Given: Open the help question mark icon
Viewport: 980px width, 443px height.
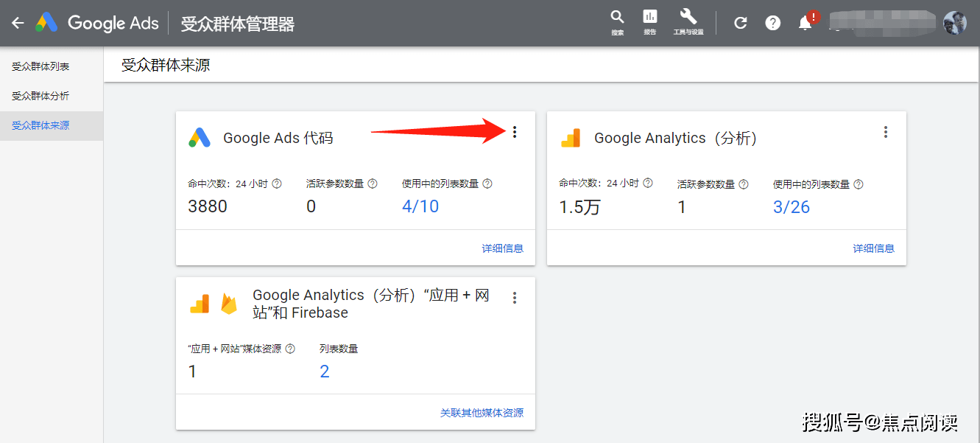Looking at the screenshot, I should 772,23.
